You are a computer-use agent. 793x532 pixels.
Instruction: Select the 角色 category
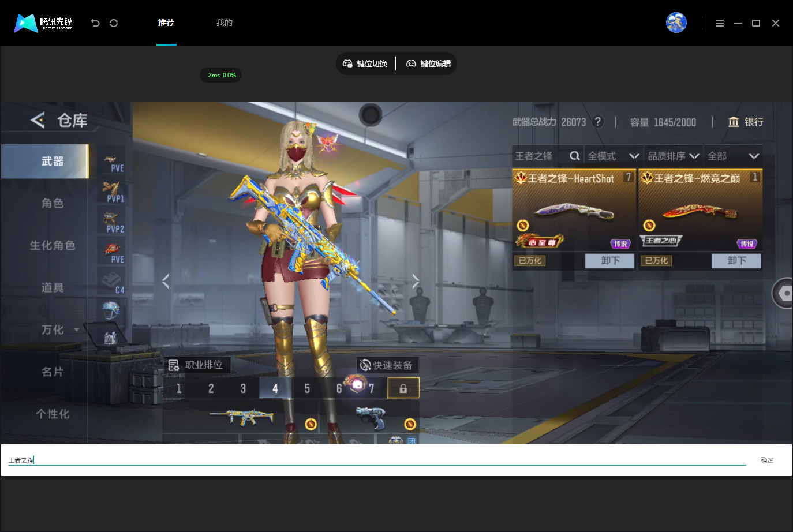pos(53,203)
